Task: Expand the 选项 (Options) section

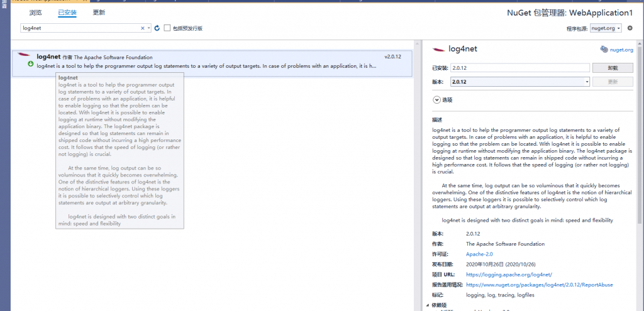Action: 436,100
